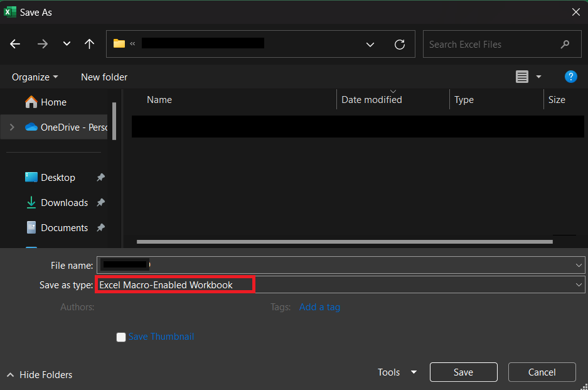The image size is (588, 390).
Task: Open the view options dropdown arrow
Action: 539,77
